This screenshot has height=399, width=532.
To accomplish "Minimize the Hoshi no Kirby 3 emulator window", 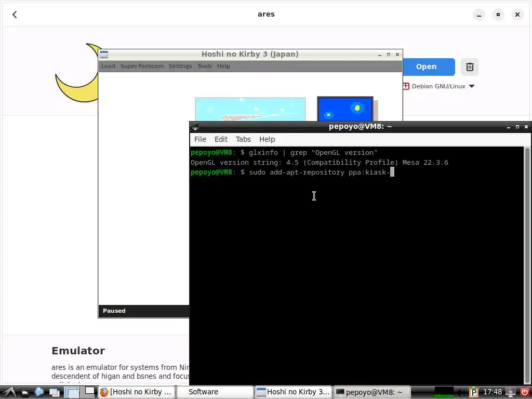I will (380, 55).
